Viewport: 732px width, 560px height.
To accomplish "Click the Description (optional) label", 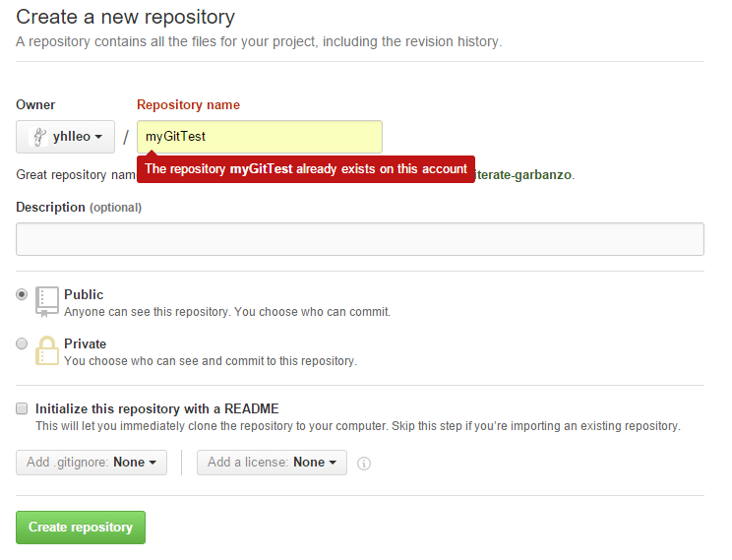I will tap(79, 208).
